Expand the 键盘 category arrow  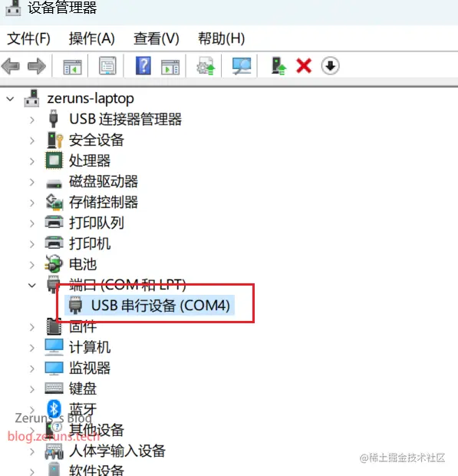coord(32,389)
